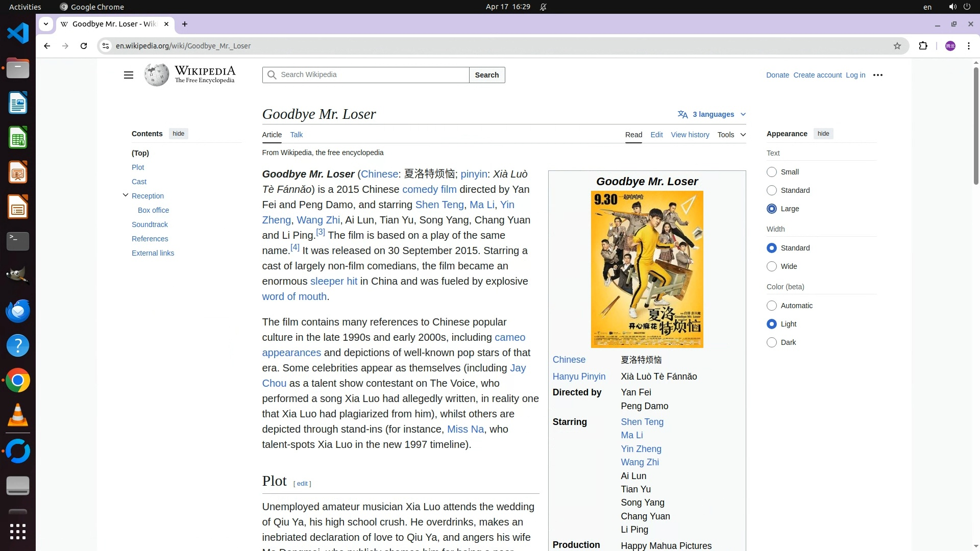
Task: Select the Wide width option
Action: (772, 266)
